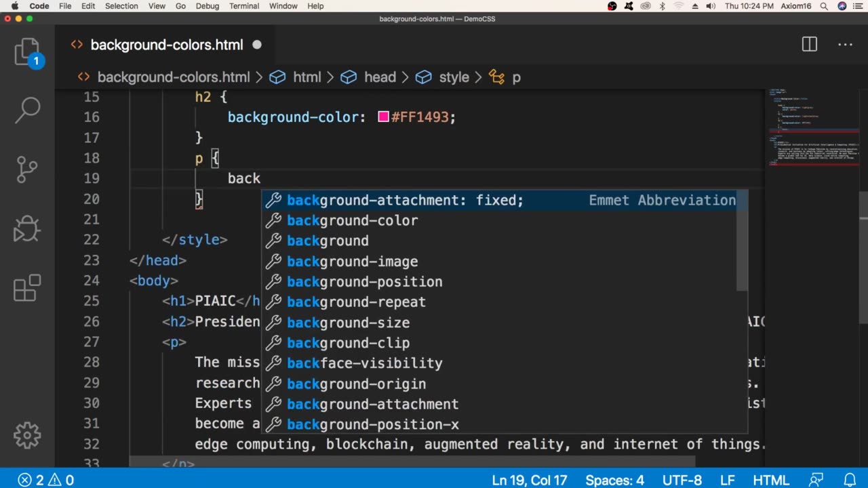Open the Search view in activity bar

coord(28,110)
